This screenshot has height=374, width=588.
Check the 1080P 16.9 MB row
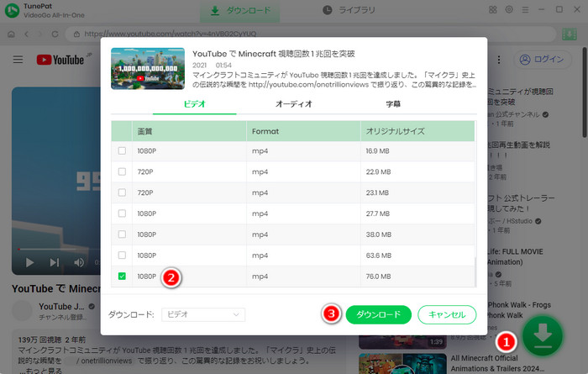click(x=122, y=150)
